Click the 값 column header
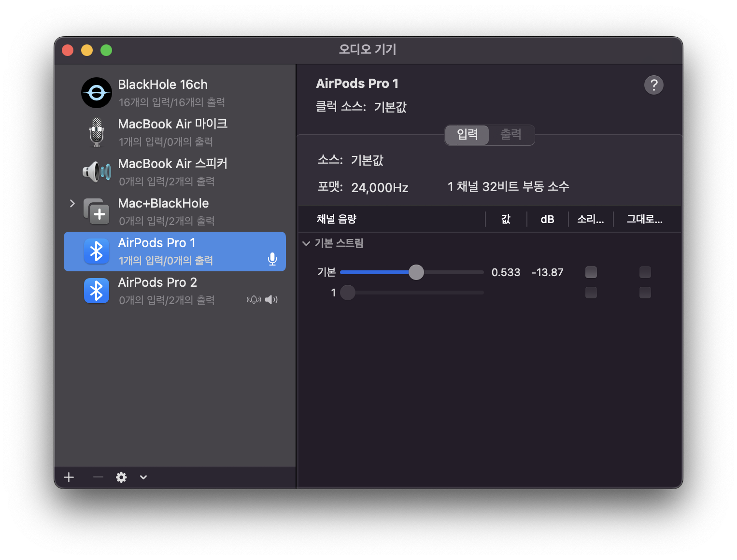 (506, 219)
